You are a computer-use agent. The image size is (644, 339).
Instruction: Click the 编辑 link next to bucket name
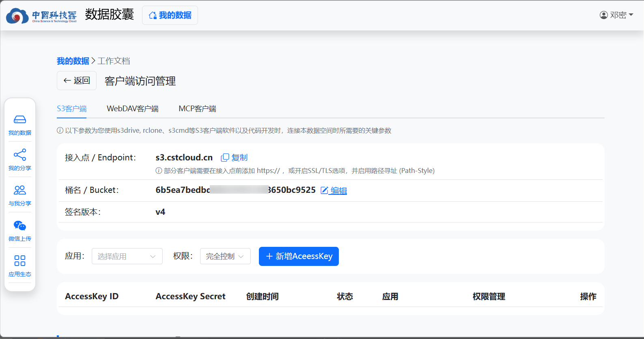pyautogui.click(x=338, y=190)
